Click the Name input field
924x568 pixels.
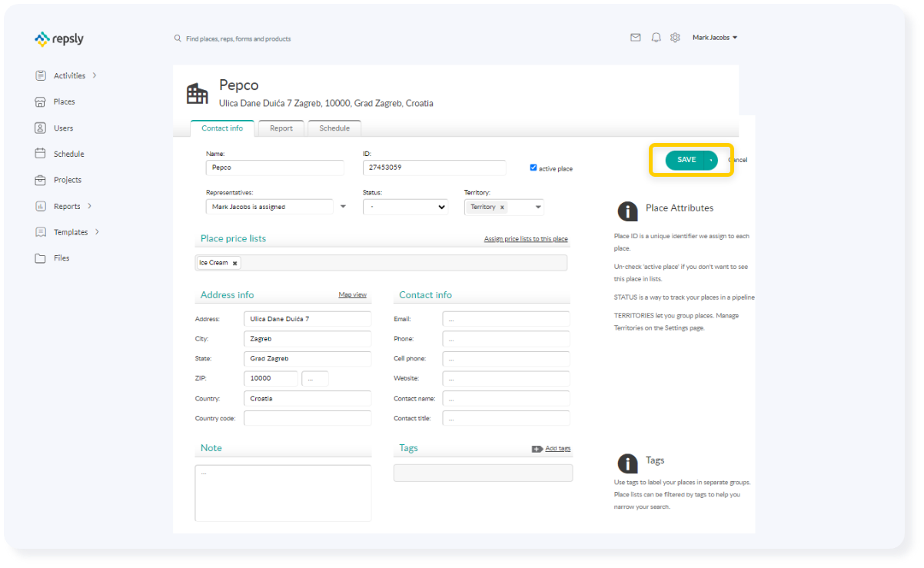click(275, 168)
